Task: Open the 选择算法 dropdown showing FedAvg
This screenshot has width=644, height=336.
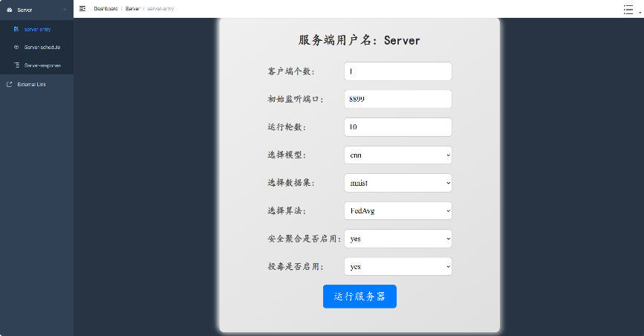Action: pyautogui.click(x=398, y=211)
